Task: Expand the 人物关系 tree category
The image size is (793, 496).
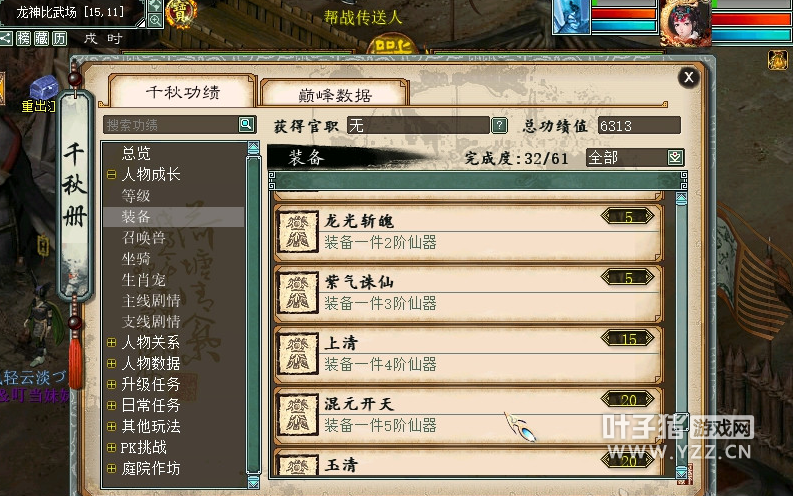Action: (112, 343)
